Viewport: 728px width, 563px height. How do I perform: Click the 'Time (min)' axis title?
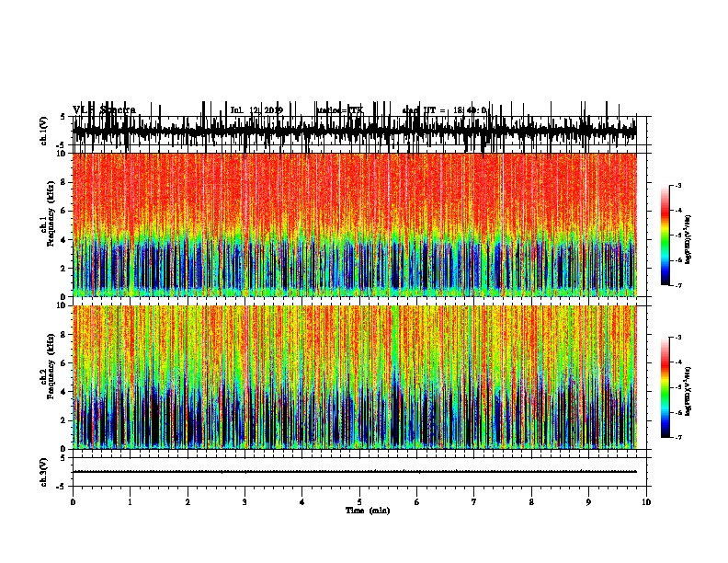coord(368,511)
